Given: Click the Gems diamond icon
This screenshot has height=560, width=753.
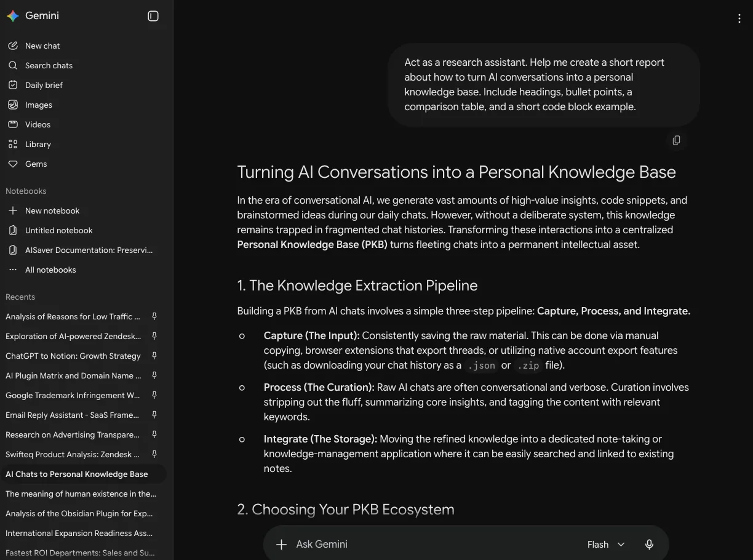Looking at the screenshot, I should [x=13, y=164].
